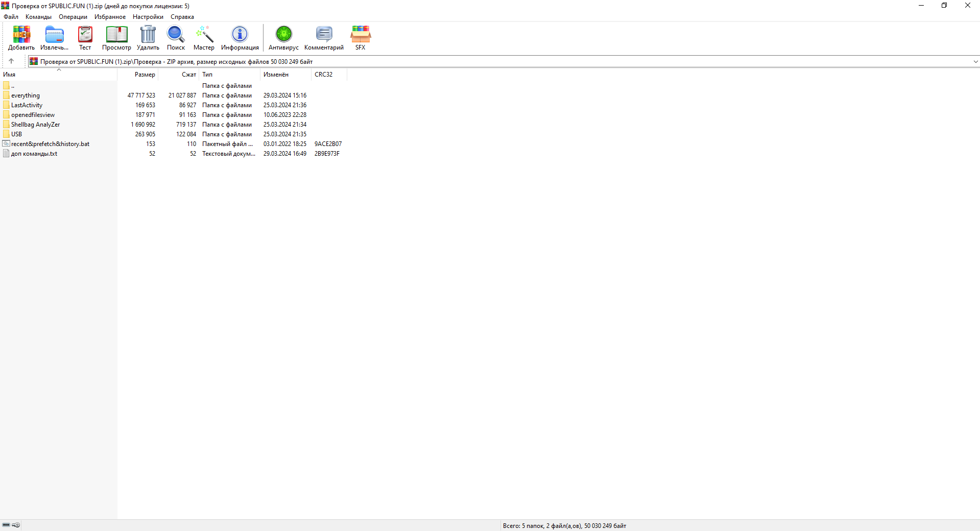Click the everything folder icon
Screen dimensions: 980x531
[x=6, y=95]
